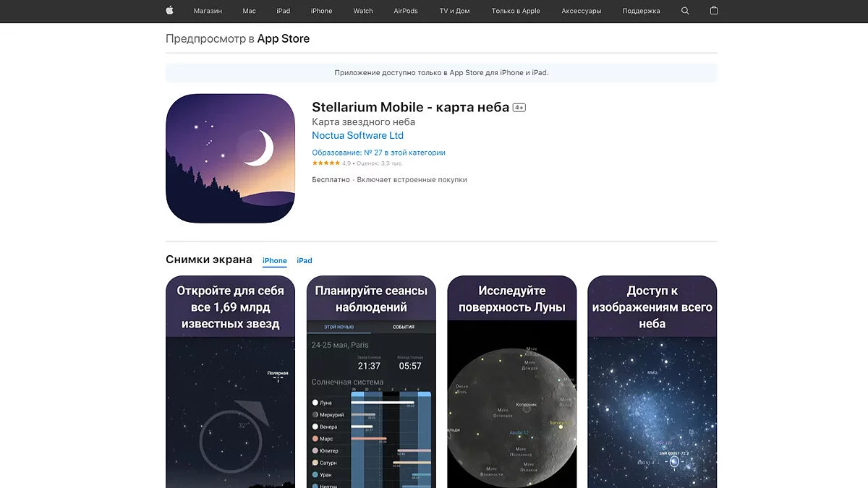Switch to the iPad screenshots tab
The width and height of the screenshot is (868, 488).
[x=305, y=261]
